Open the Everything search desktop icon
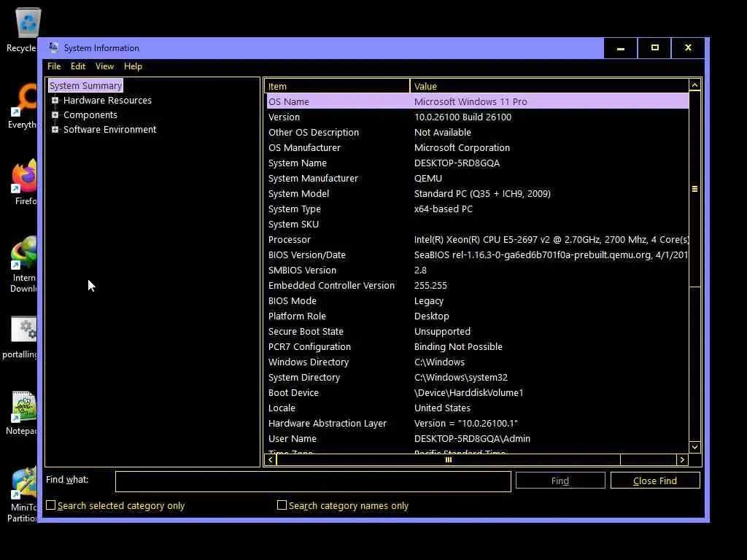The height and width of the screenshot is (560, 747). (x=23, y=106)
